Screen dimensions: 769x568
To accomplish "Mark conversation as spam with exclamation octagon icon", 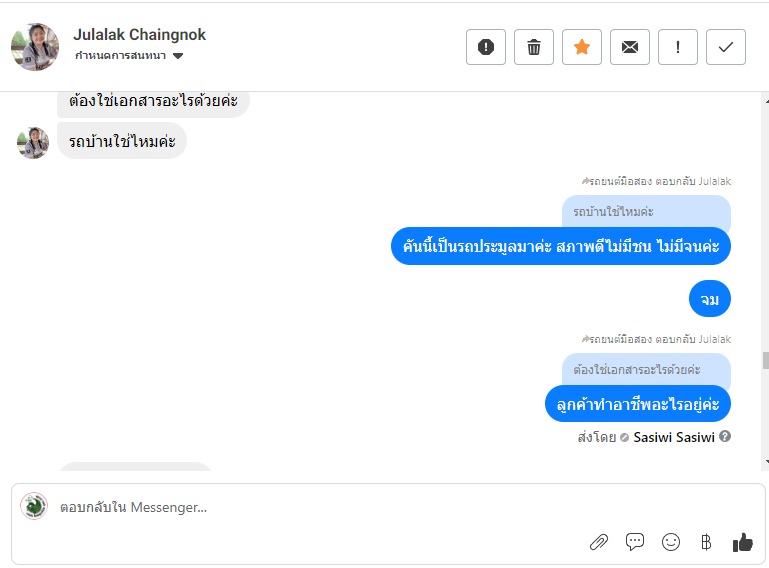I will (x=486, y=47).
